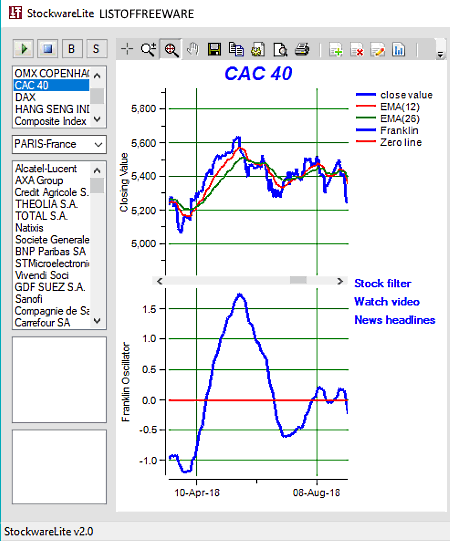Click the chart horizontal scrollbar thumb
Image resolution: width=450 pixels, height=541 pixels.
(298, 281)
